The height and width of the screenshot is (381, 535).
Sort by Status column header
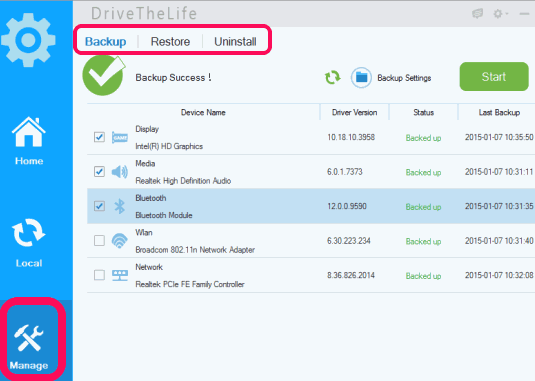pos(423,113)
